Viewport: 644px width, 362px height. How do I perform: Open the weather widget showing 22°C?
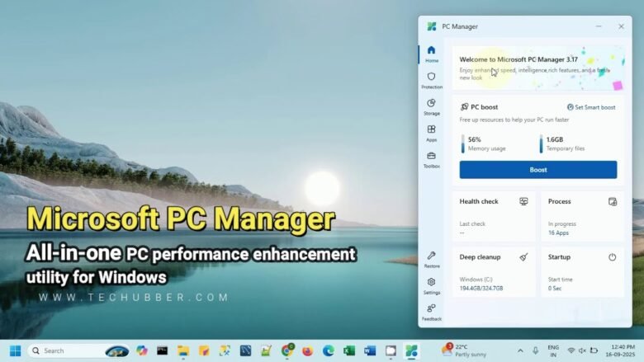click(464, 350)
